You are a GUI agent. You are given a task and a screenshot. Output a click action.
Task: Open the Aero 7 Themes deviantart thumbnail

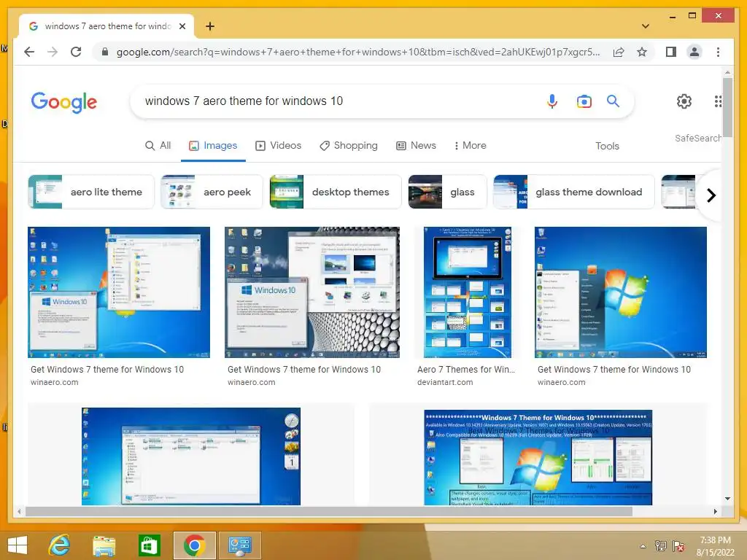pos(468,292)
